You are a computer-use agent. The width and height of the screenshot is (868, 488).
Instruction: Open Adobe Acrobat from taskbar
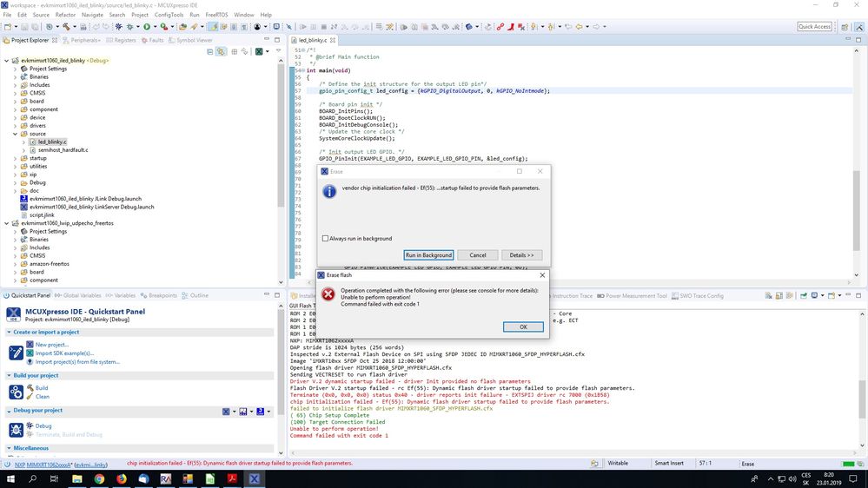click(232, 478)
